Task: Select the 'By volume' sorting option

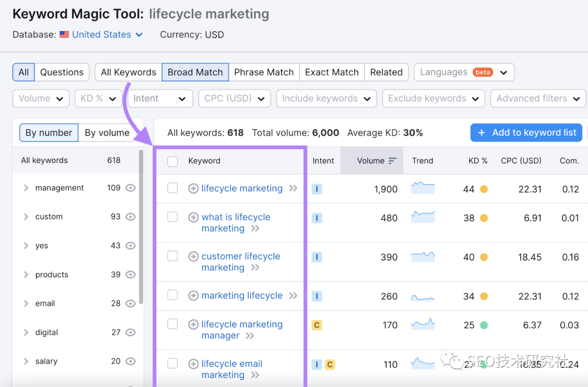Action: click(107, 132)
